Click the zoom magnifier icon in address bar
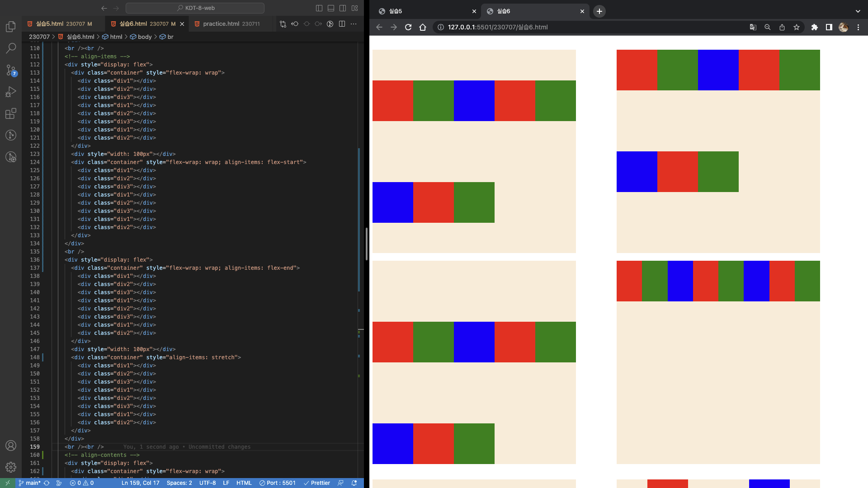Image resolution: width=868 pixels, height=488 pixels. pos(768,27)
